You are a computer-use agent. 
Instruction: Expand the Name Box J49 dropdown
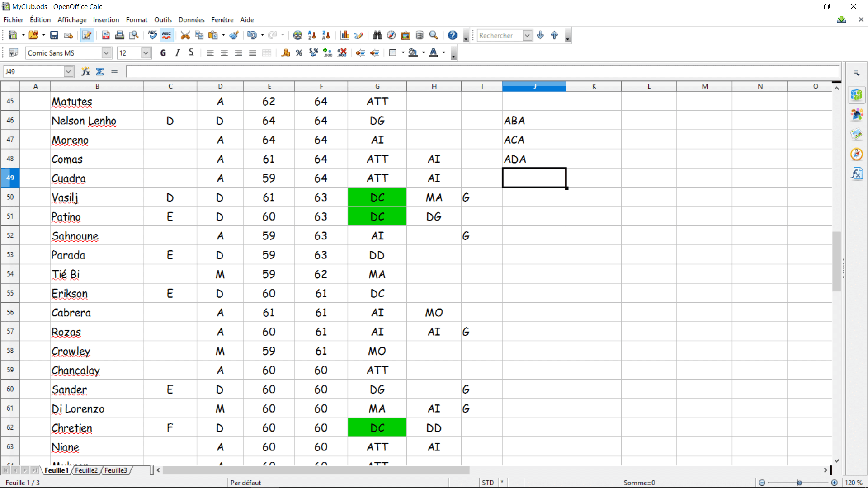(x=68, y=71)
